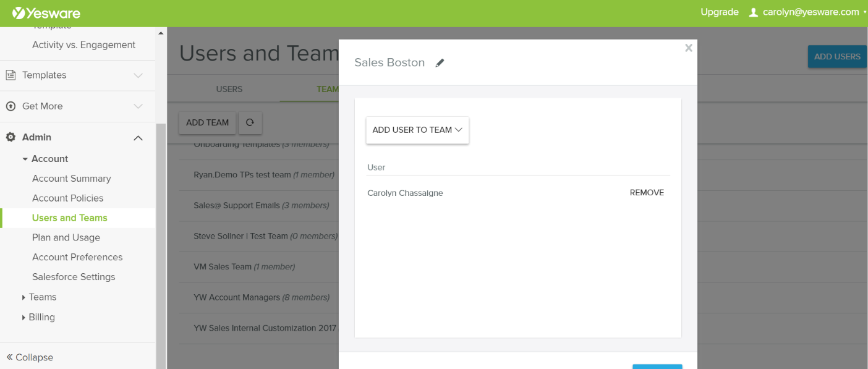Click the ADD TEAM button
Image resolution: width=868 pixels, height=369 pixels.
[x=207, y=122]
